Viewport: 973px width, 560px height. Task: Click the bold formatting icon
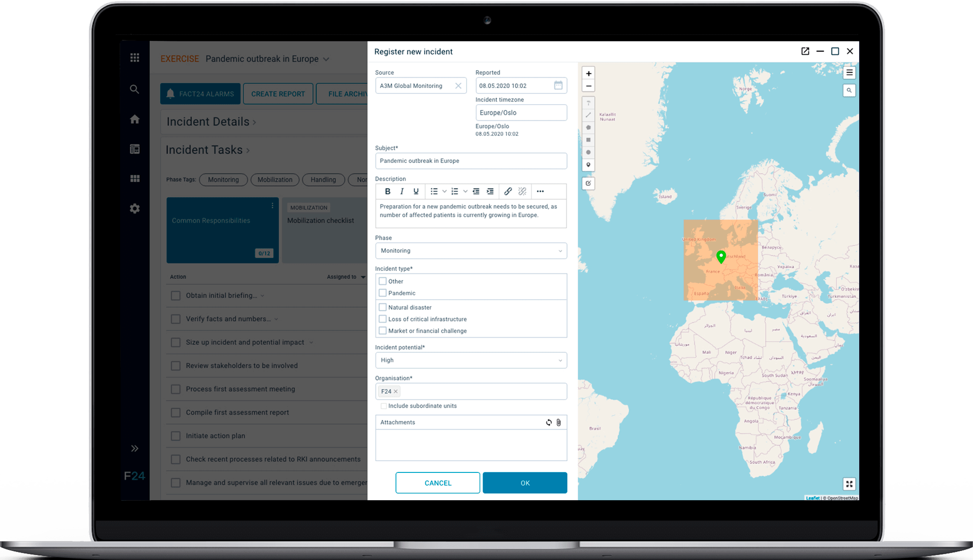click(388, 191)
